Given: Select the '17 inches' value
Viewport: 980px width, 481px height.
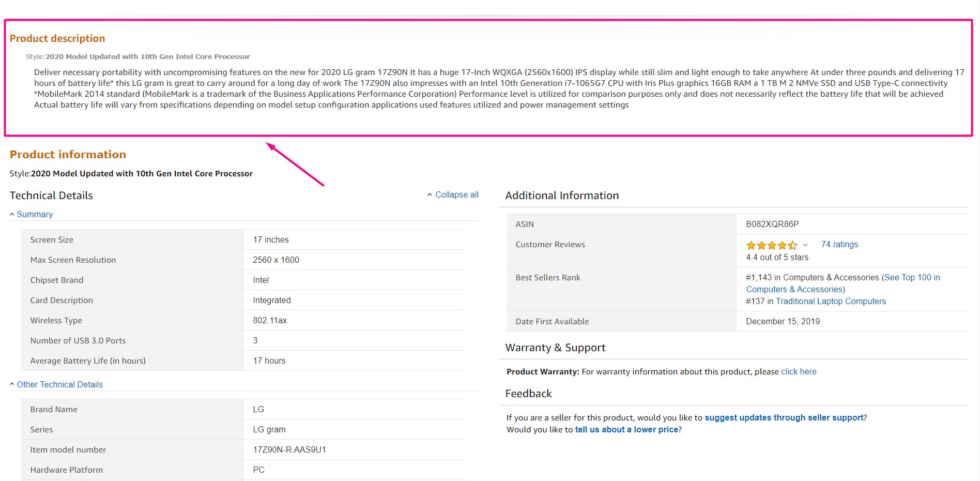Looking at the screenshot, I should click(271, 239).
